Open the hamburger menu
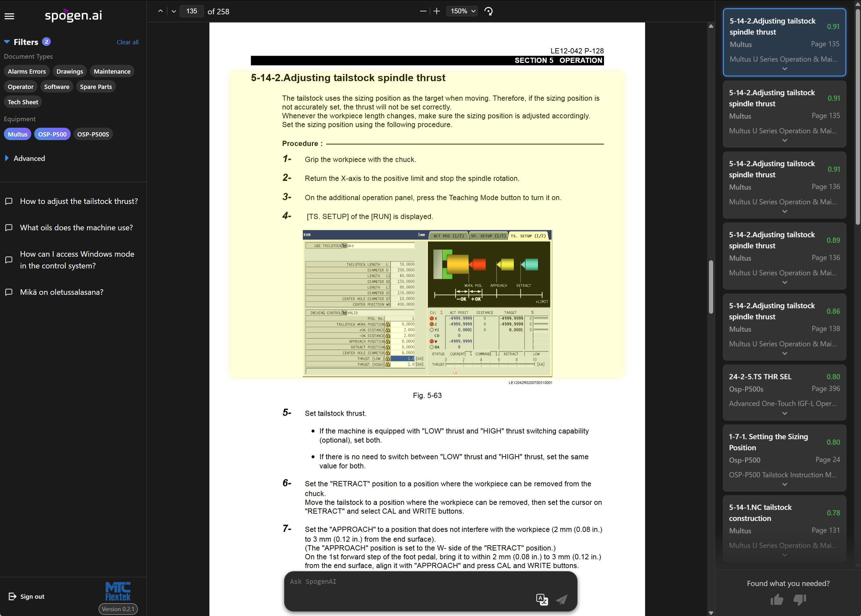This screenshot has height=616, width=861. pyautogui.click(x=9, y=16)
